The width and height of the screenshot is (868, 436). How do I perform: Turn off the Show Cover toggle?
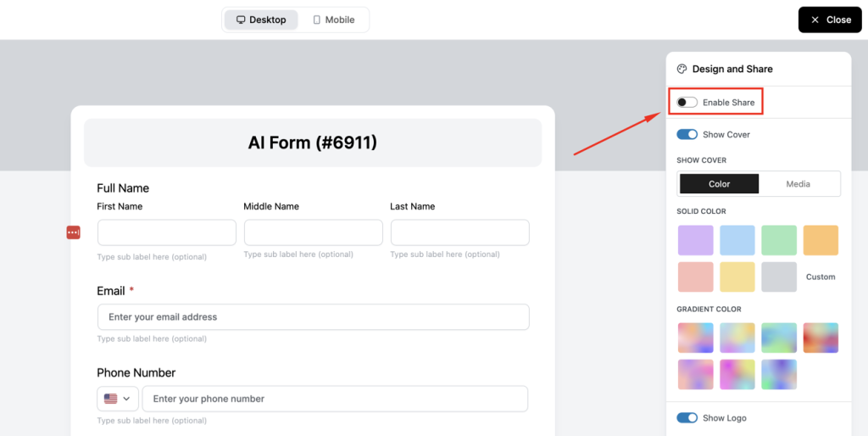[x=687, y=135]
